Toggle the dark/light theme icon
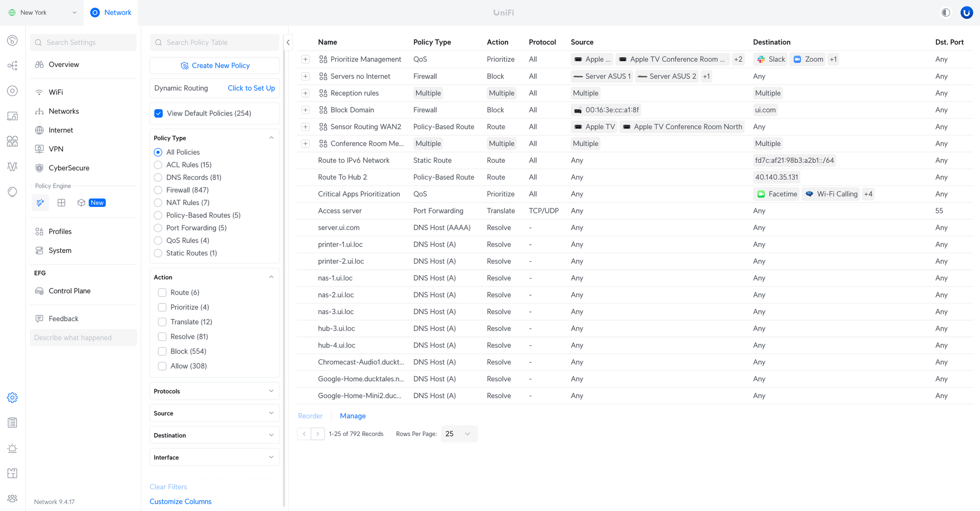This screenshot has width=980, height=511. (946, 13)
